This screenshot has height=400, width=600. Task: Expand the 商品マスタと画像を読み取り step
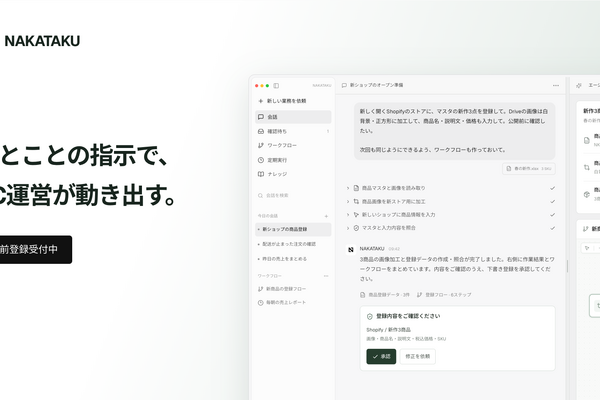(348, 188)
